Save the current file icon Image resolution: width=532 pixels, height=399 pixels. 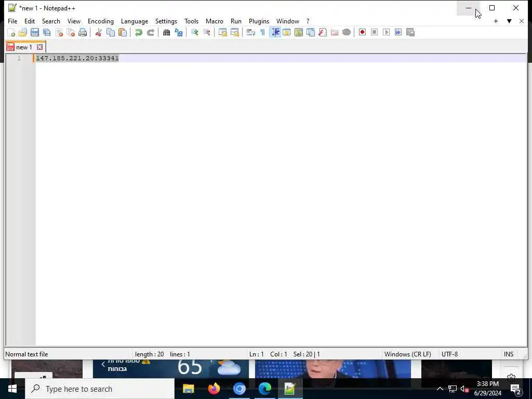(x=35, y=32)
